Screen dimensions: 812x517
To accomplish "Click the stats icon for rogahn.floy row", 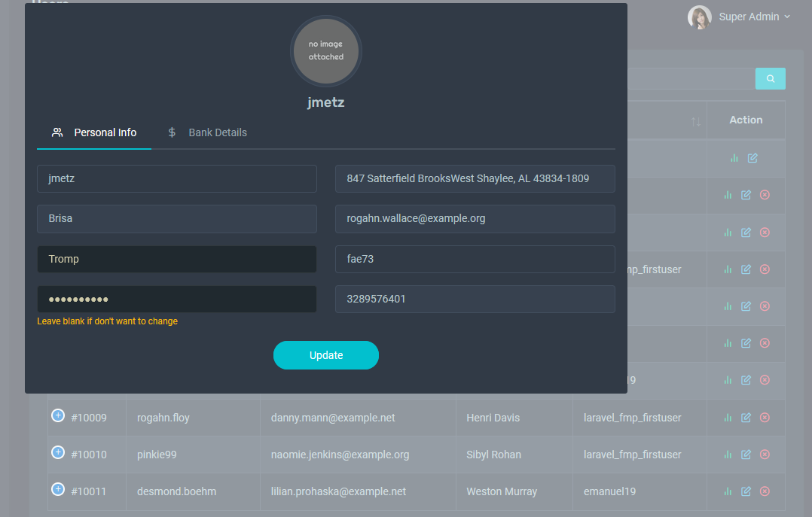I will pos(728,418).
